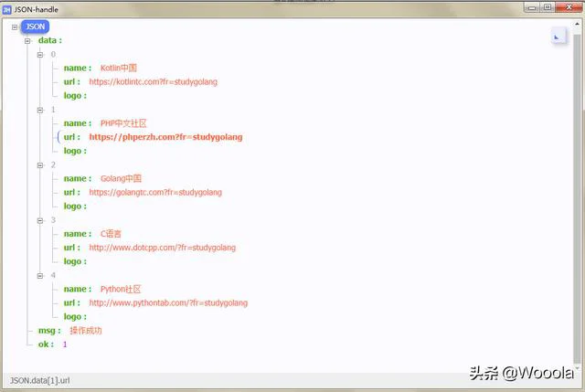This screenshot has width=585, height=392.
Task: Click the scrollbar up arrow
Action: (x=577, y=25)
